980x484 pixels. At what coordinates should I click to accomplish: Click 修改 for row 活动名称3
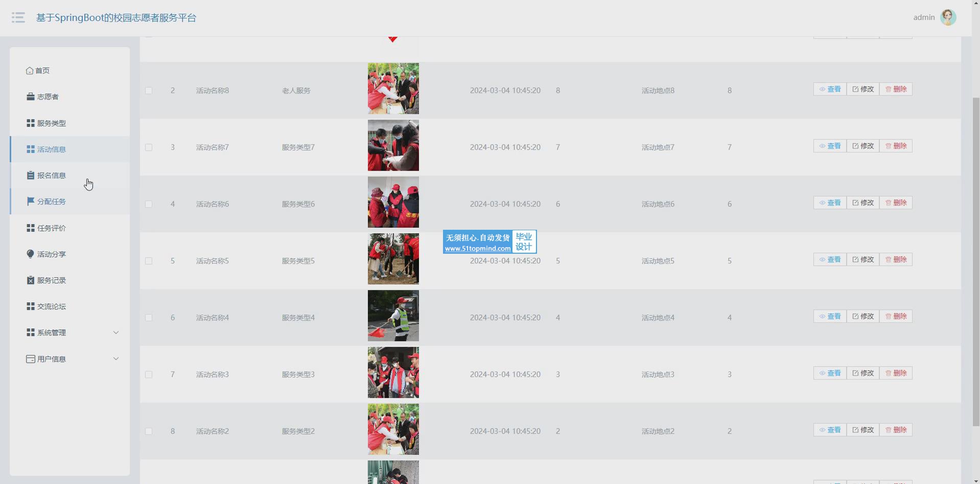[863, 373]
